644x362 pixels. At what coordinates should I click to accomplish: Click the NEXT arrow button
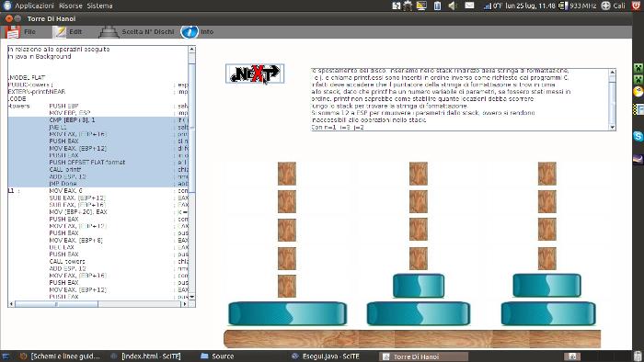pos(255,74)
